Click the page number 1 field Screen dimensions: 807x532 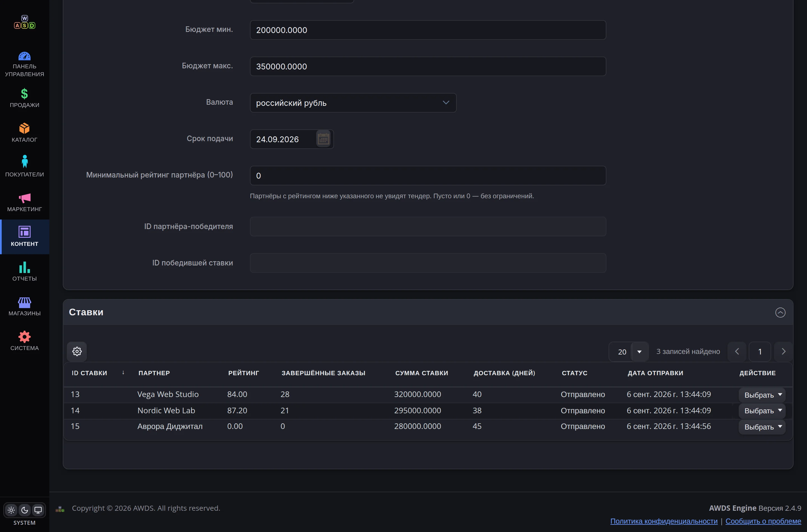pos(760,351)
